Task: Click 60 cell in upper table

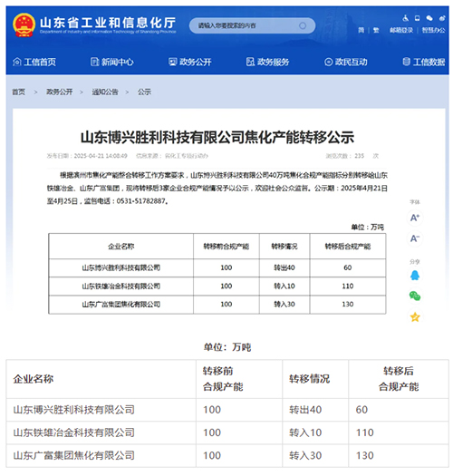Action: (348, 267)
